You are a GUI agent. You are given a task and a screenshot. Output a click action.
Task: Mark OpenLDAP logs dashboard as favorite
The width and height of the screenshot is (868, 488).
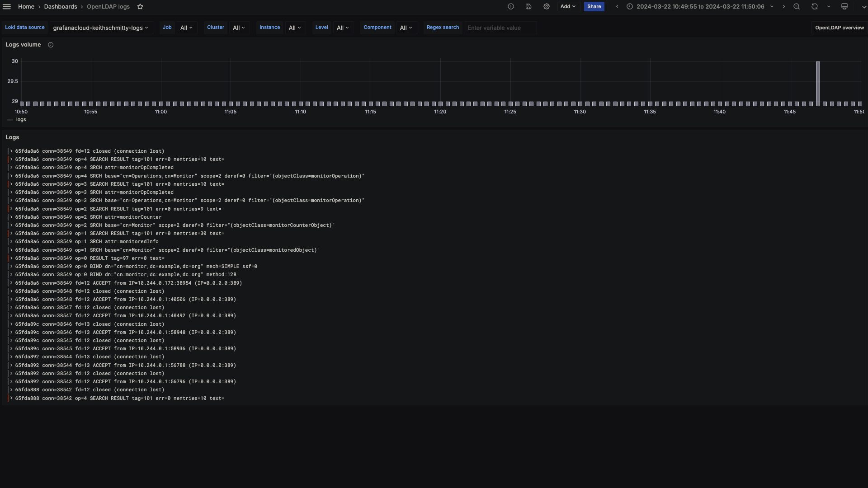[140, 6]
